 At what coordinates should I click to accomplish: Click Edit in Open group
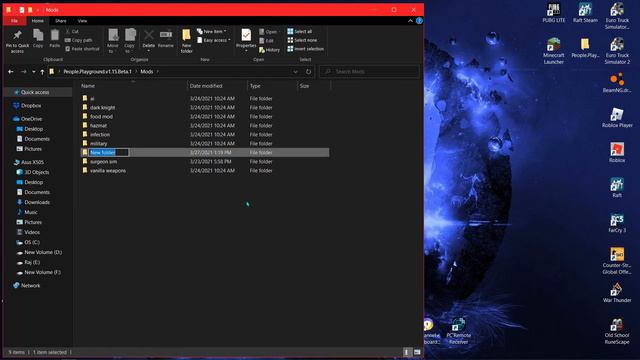[x=267, y=40]
